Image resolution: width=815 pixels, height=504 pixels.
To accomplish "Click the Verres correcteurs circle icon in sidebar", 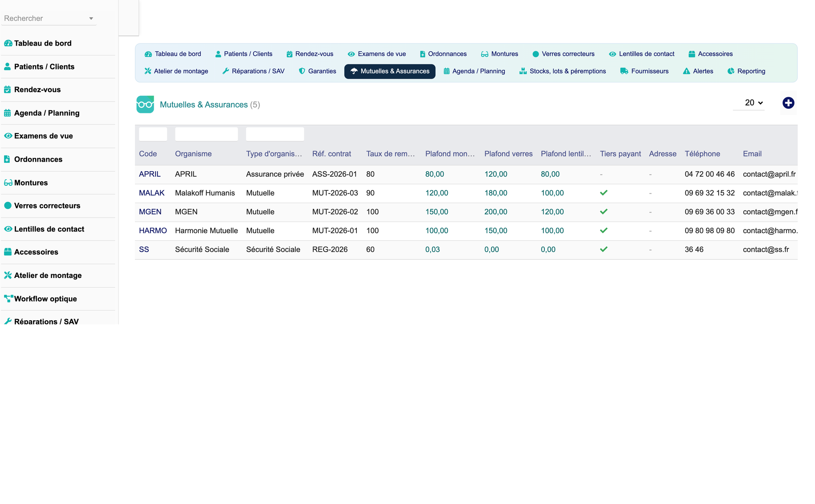I will (8, 206).
